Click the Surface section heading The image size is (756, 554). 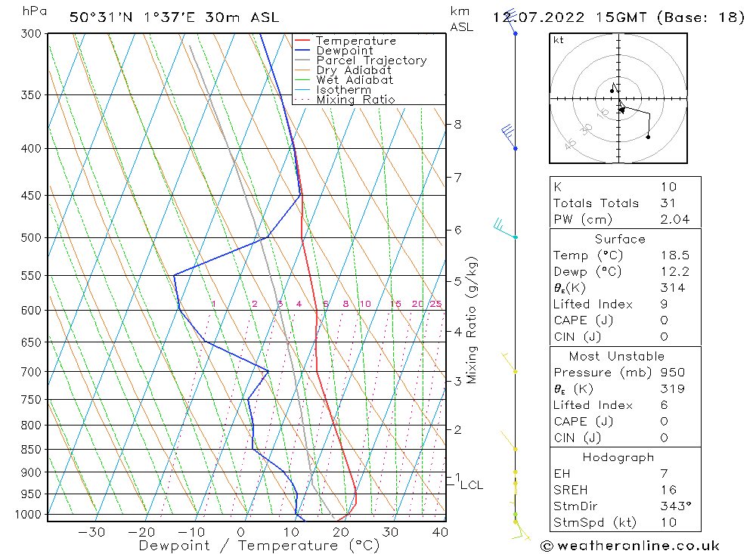(x=620, y=239)
